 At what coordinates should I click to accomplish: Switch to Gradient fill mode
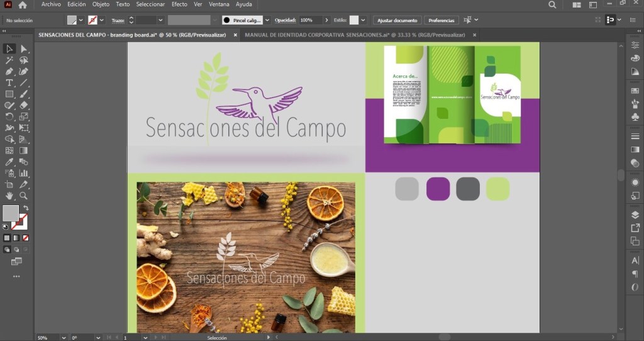tap(16, 238)
